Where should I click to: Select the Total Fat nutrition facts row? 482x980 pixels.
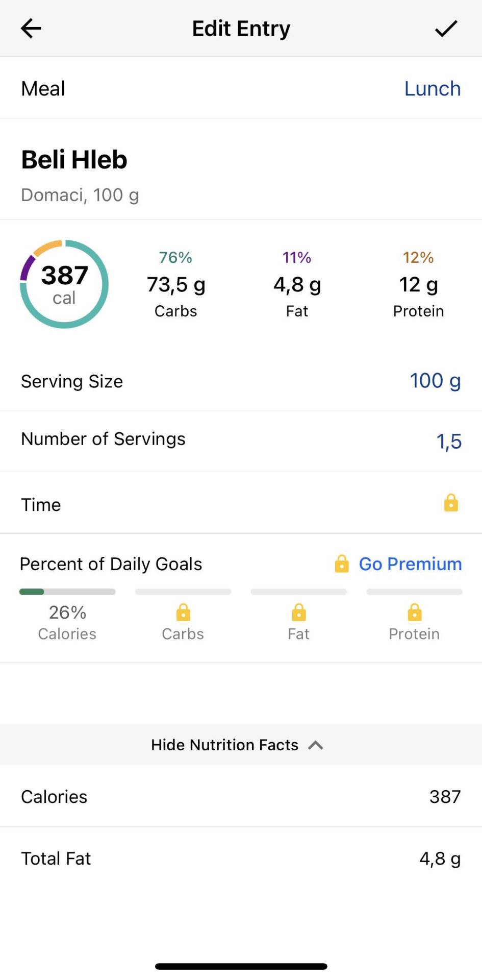[x=241, y=859]
